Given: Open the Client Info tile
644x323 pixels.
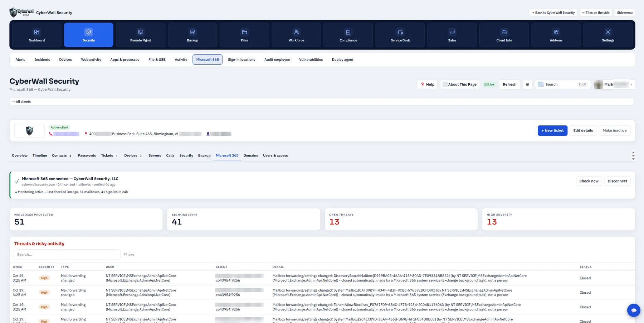Looking at the screenshot, I should 504,35.
